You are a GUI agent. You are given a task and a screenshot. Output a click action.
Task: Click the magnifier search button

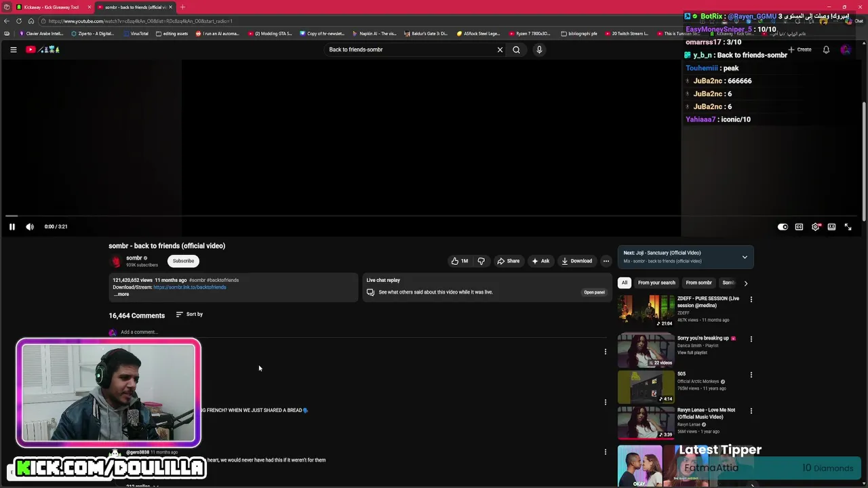pos(516,49)
